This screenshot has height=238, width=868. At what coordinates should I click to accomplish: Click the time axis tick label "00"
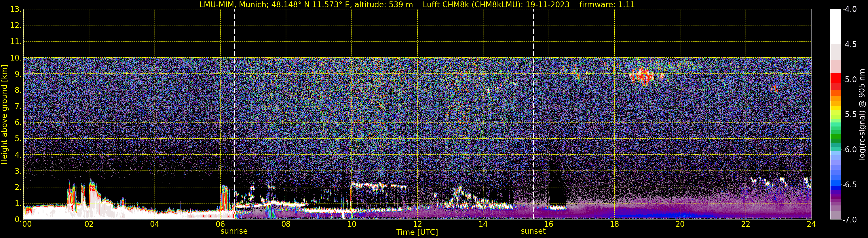coord(27,224)
